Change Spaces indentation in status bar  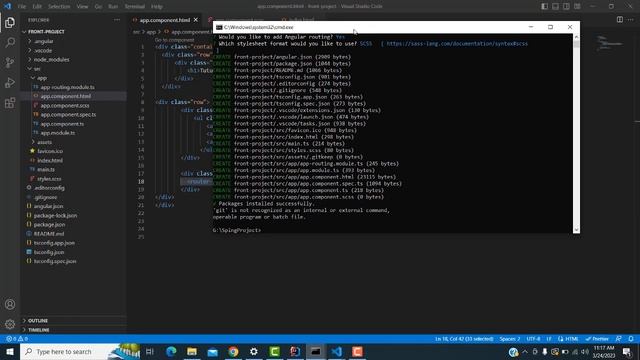point(510,339)
